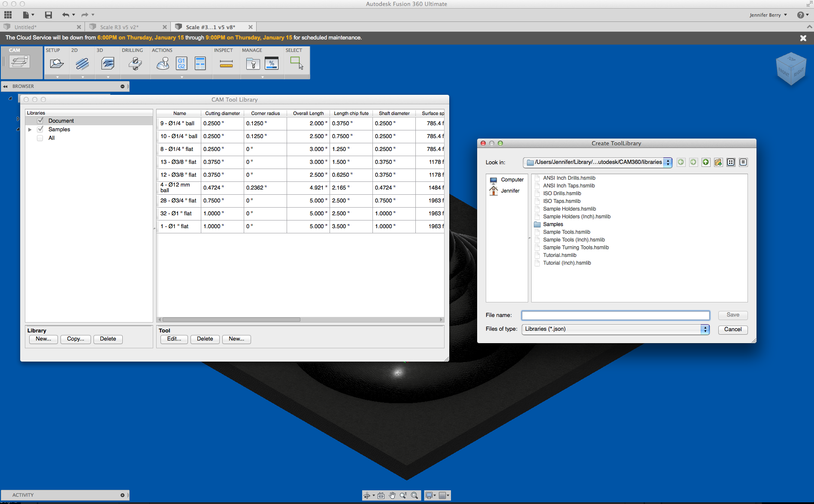Expand the Samples tree item disclosure triangle
This screenshot has width=814, height=504.
click(x=30, y=129)
